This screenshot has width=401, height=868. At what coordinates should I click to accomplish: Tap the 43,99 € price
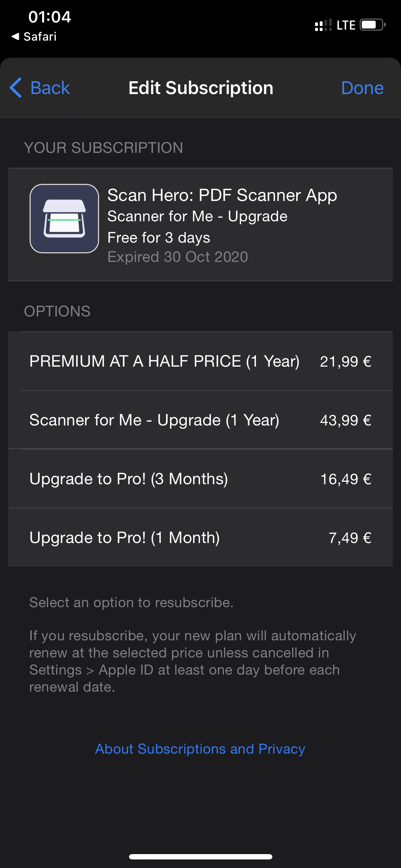[x=346, y=420]
